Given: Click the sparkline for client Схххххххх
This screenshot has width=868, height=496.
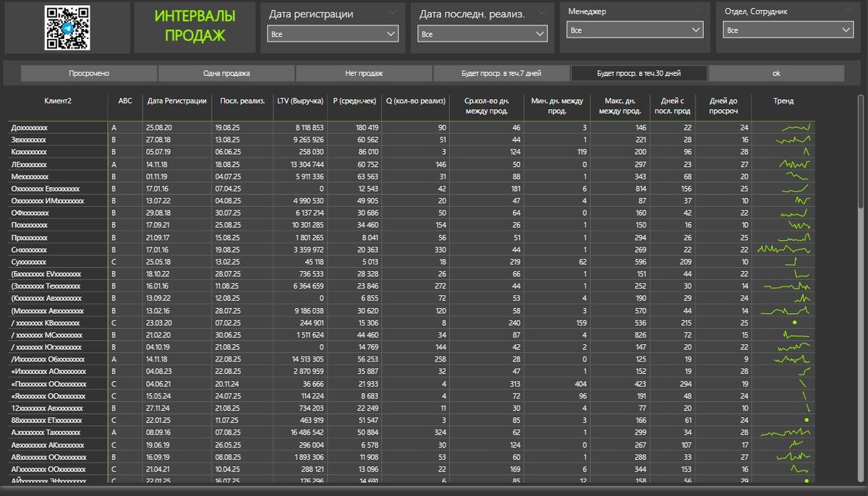Looking at the screenshot, I should coord(790,249).
